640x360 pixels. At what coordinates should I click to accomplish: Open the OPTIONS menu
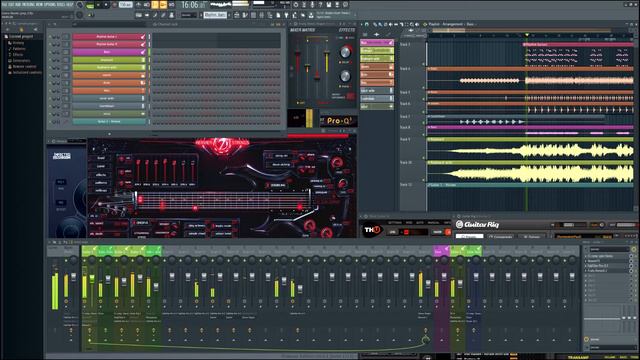pyautogui.click(x=50, y=5)
